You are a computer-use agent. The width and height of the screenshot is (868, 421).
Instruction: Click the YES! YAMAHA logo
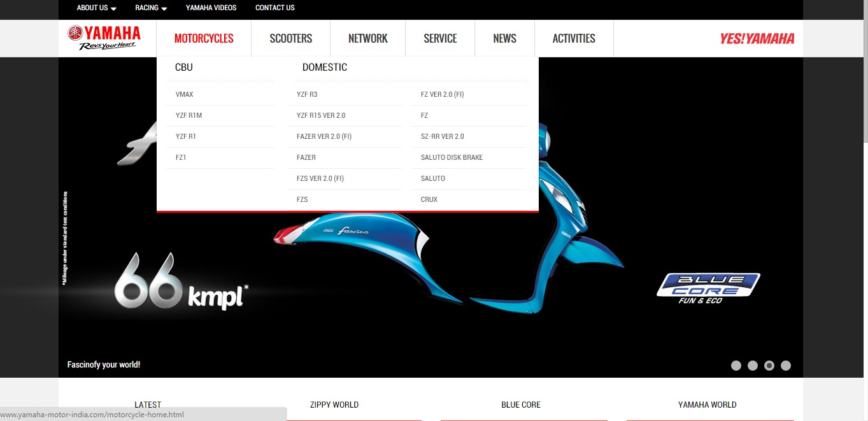coord(757,39)
